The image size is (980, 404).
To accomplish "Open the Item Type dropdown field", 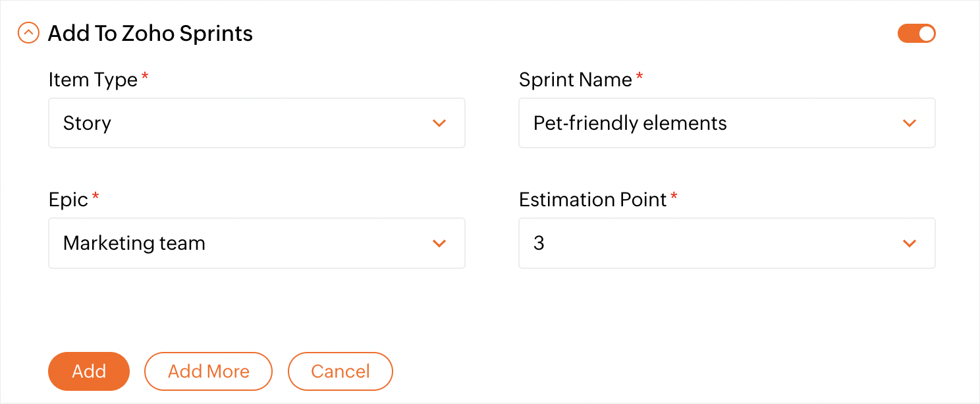I will click(x=256, y=123).
